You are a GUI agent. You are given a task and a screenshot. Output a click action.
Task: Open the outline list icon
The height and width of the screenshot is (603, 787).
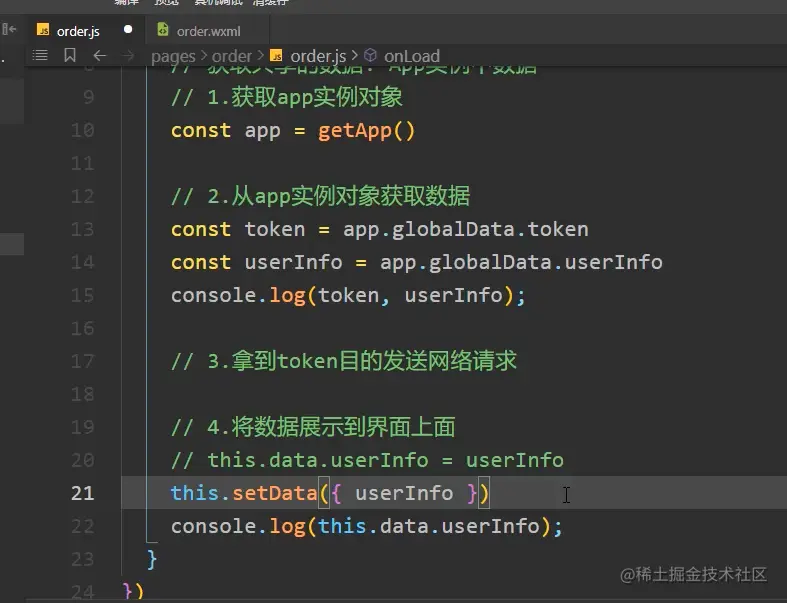(40, 55)
